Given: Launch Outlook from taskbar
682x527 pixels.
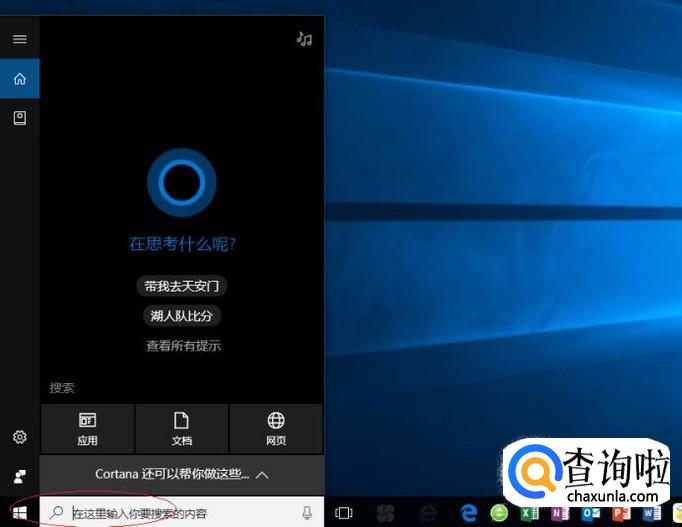Looking at the screenshot, I should (590, 514).
